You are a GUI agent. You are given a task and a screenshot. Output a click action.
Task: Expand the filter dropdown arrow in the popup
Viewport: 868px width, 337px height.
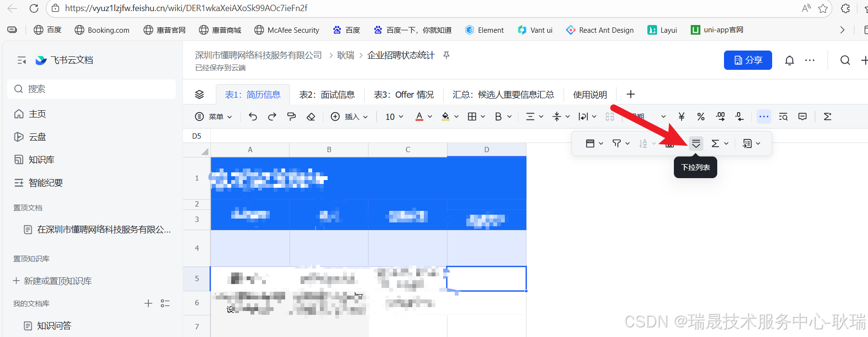pyautogui.click(x=627, y=143)
